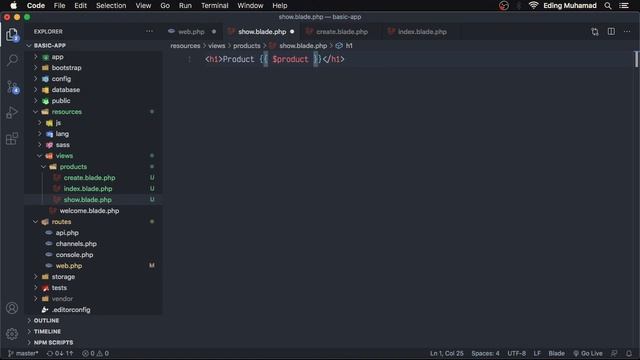Screen dimensions: 640x360
Task: Open the Accounts menu icon
Action: (x=12, y=308)
